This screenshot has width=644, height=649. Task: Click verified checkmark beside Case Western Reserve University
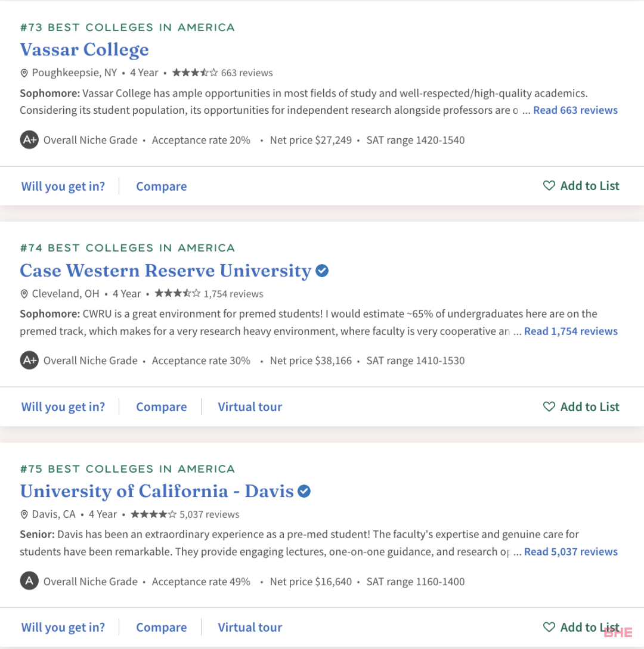[x=322, y=271]
